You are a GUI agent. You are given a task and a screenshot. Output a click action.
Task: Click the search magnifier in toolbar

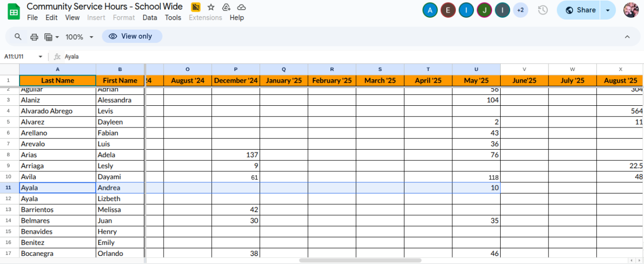pyautogui.click(x=18, y=37)
